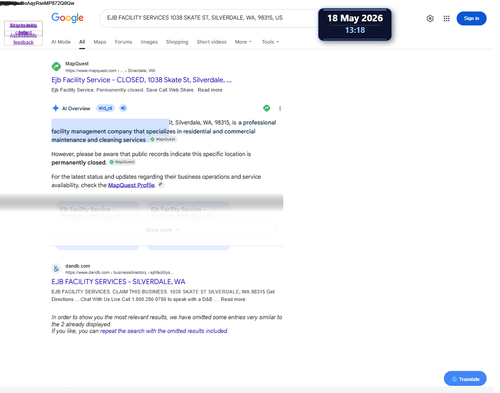This screenshot has height=393, width=500.
Task: Click Read more on the dandb.com result
Action: (233, 299)
